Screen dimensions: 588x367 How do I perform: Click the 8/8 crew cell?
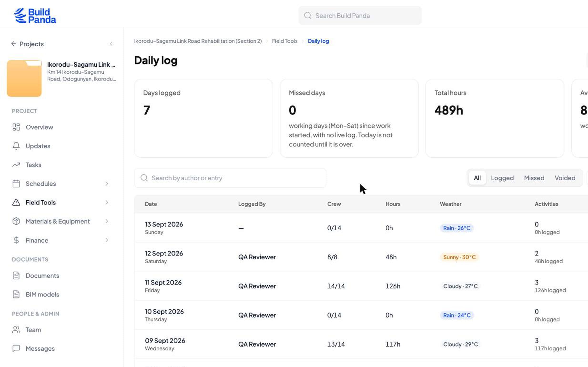click(332, 257)
